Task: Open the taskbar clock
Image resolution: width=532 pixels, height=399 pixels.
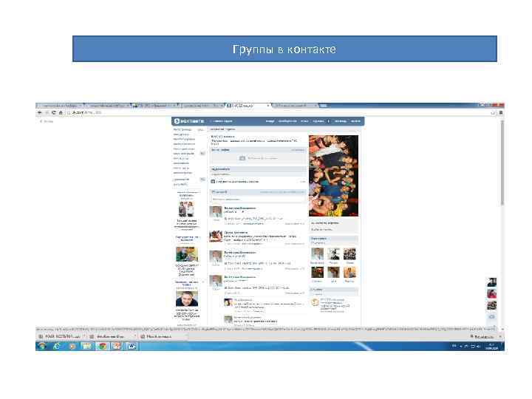Action: coord(492,347)
